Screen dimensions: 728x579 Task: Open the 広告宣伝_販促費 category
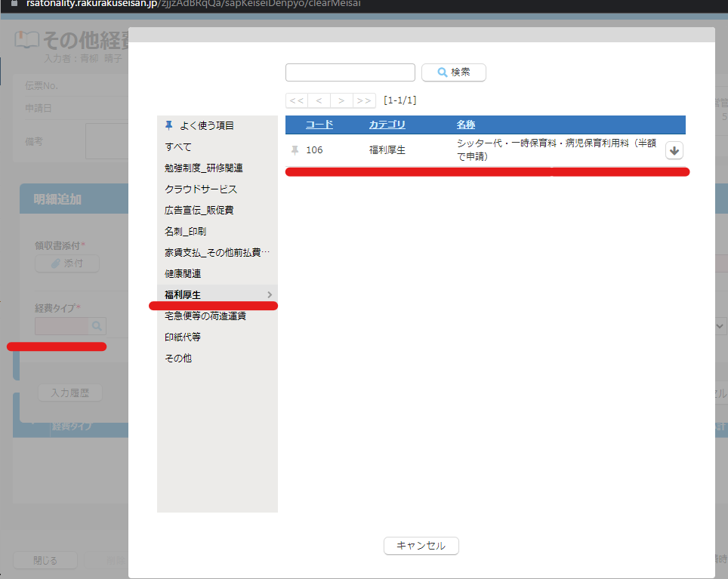pyautogui.click(x=200, y=210)
